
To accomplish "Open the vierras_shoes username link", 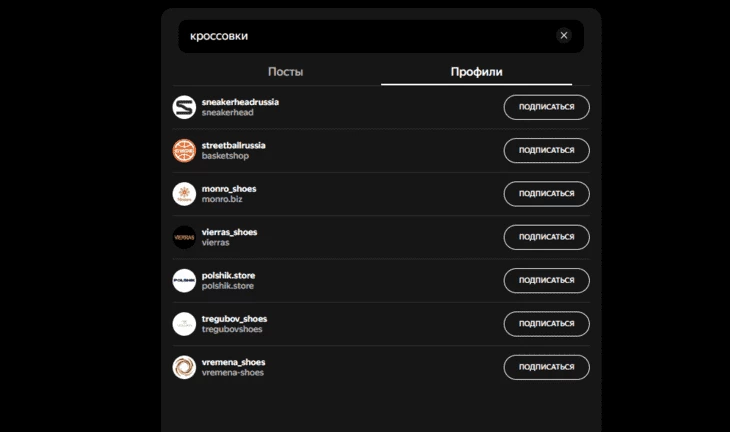I will click(x=230, y=232).
